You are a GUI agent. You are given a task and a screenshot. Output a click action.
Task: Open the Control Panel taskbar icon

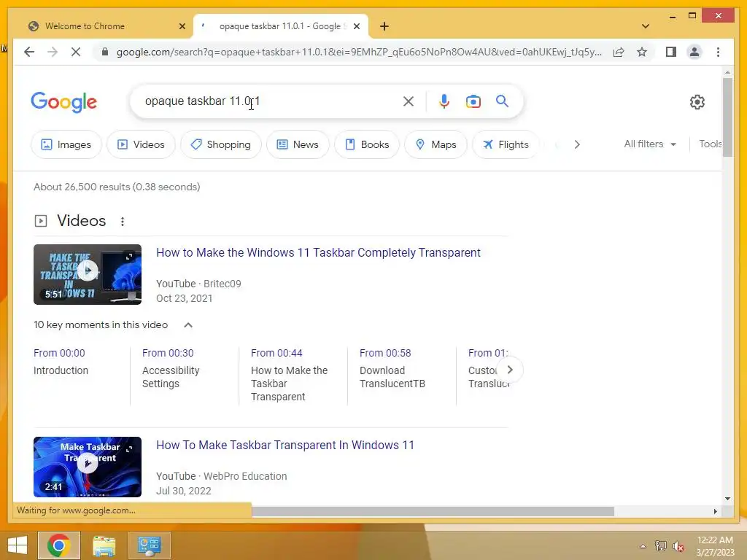pyautogui.click(x=150, y=545)
